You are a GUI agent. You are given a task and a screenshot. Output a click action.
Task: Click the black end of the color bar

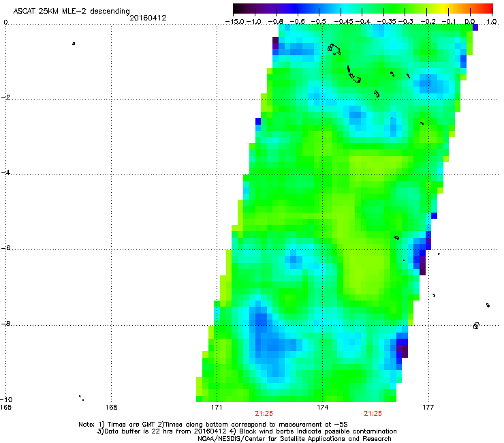point(237,8)
